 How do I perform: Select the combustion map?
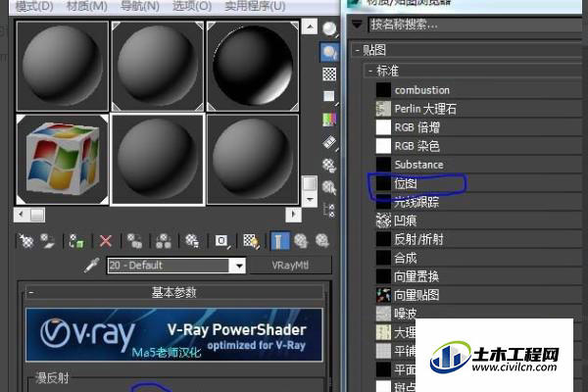point(480,90)
